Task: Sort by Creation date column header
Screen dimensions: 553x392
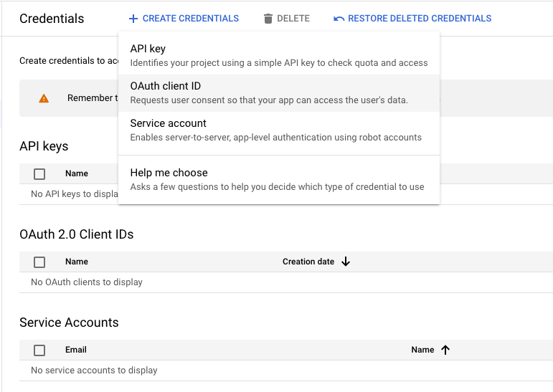Action: coord(308,262)
